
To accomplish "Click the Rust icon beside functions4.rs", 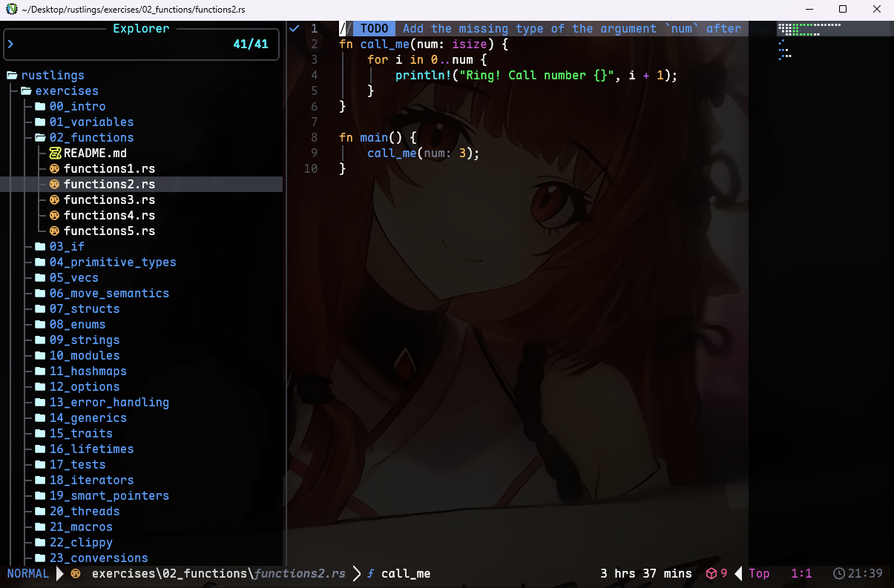I will pyautogui.click(x=54, y=216).
